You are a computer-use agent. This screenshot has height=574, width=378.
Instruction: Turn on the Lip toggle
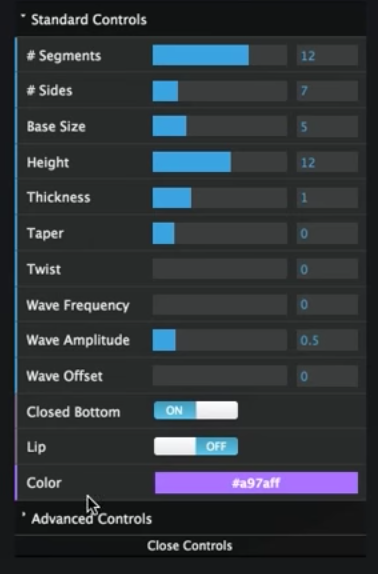196,446
